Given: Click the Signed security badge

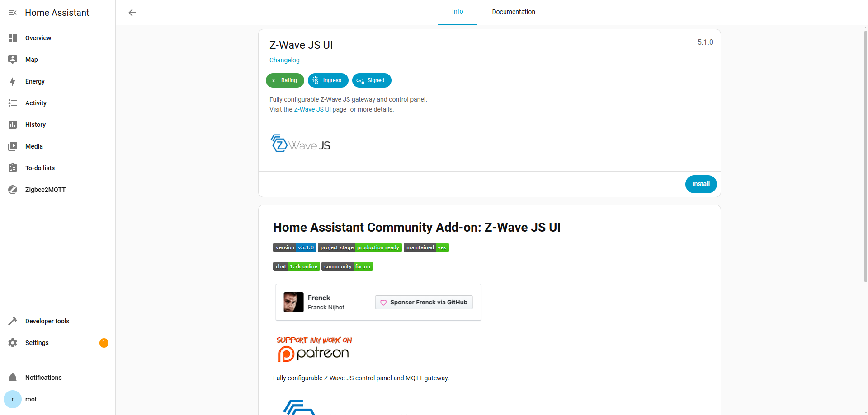Looking at the screenshot, I should pos(371,80).
